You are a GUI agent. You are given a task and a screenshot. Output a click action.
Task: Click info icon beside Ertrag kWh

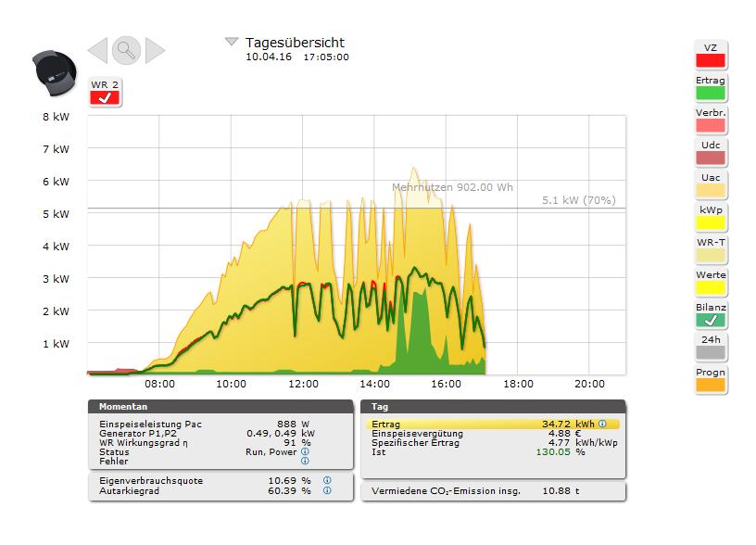tap(602, 424)
